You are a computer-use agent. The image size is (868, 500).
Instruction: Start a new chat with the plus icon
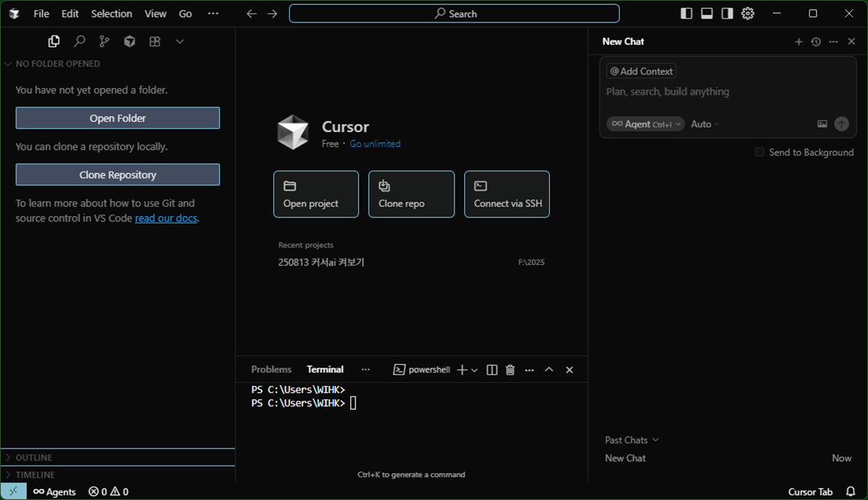tap(798, 42)
